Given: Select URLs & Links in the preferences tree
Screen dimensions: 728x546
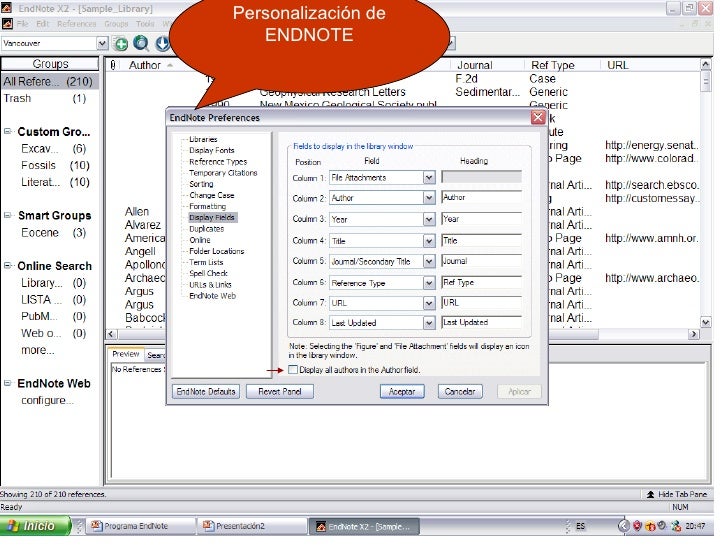Looking at the screenshot, I should pos(210,285).
